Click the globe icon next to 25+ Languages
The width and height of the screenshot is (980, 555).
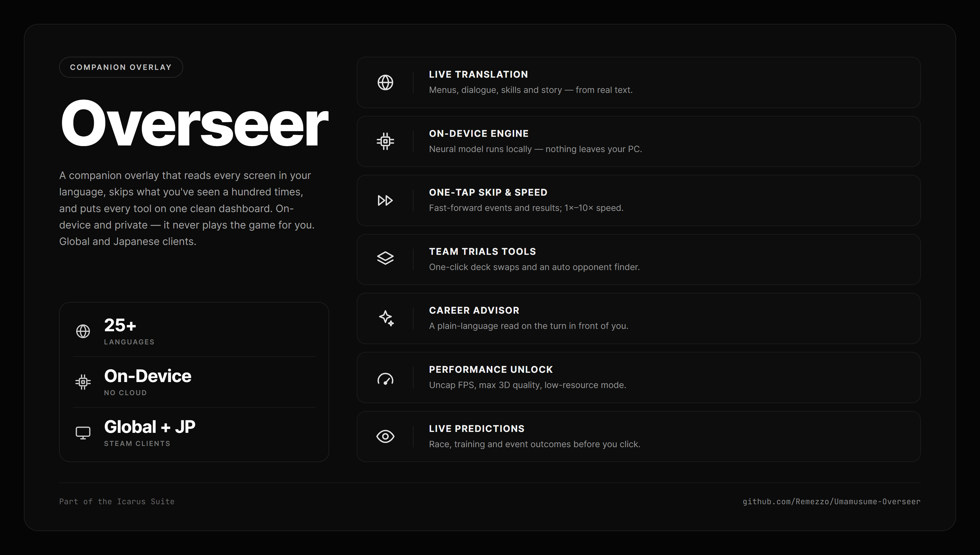tap(83, 331)
